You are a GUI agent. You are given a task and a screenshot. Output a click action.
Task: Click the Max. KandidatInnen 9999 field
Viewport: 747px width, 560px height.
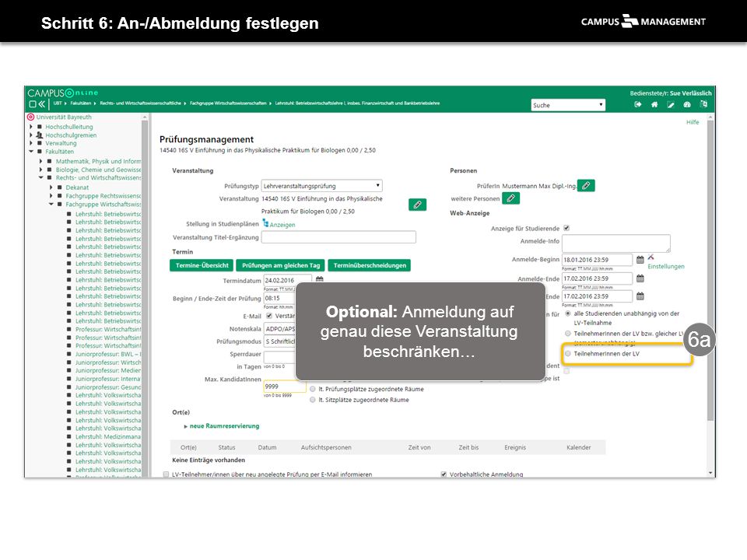pos(285,387)
